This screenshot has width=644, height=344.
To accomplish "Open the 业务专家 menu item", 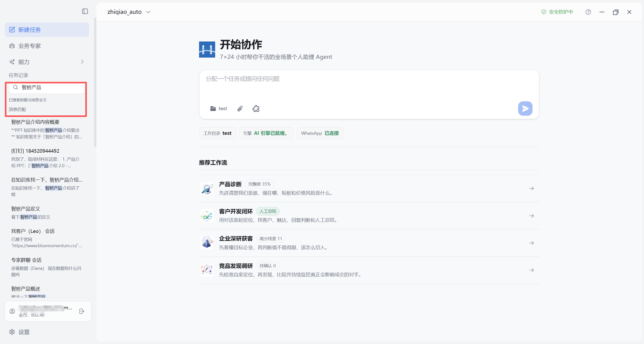I will pyautogui.click(x=47, y=46).
